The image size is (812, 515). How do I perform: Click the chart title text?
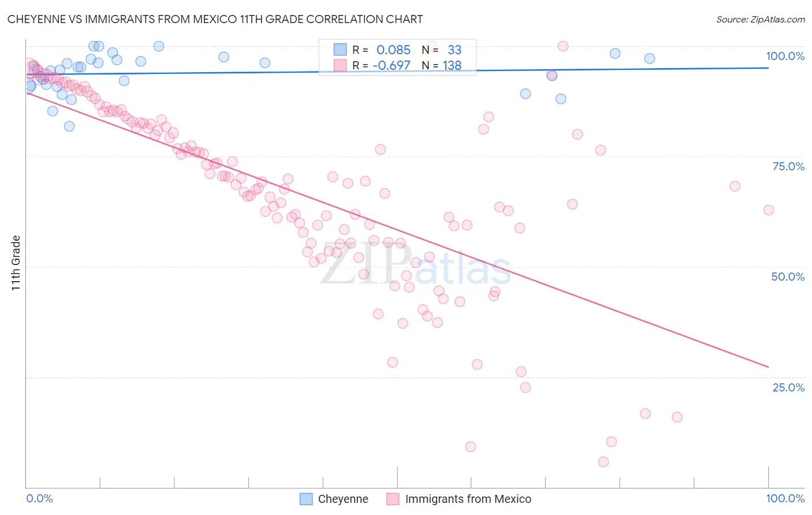click(x=215, y=19)
